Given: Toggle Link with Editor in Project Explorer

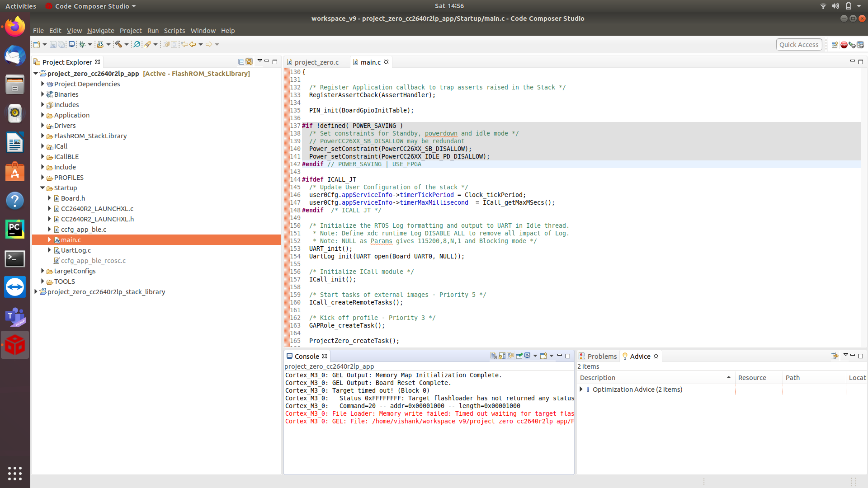Looking at the screenshot, I should [x=249, y=61].
